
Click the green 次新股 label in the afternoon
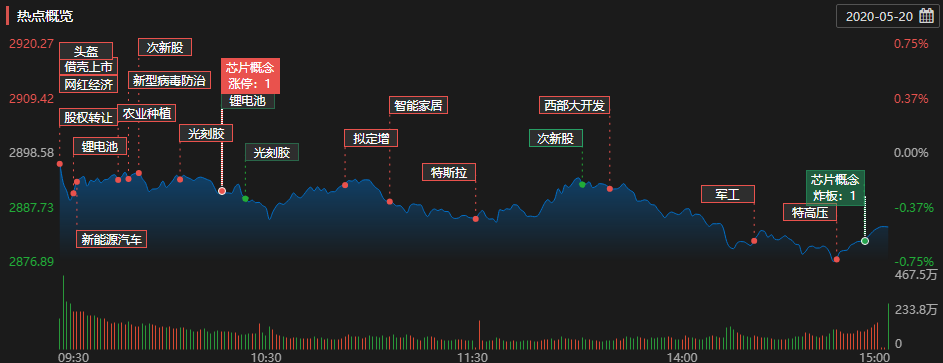tap(556, 138)
